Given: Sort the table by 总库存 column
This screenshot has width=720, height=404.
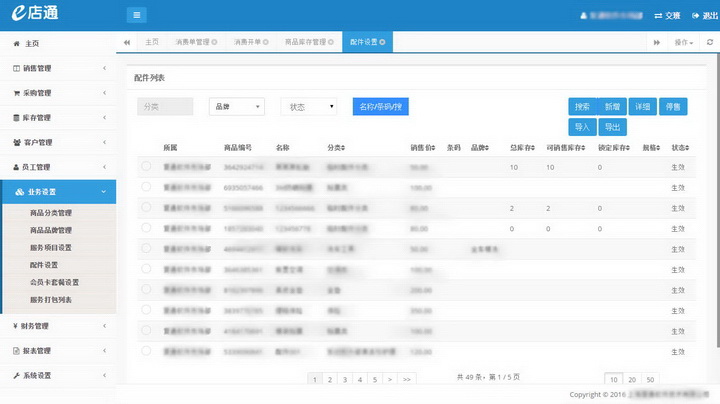Looking at the screenshot, I should 522,148.
